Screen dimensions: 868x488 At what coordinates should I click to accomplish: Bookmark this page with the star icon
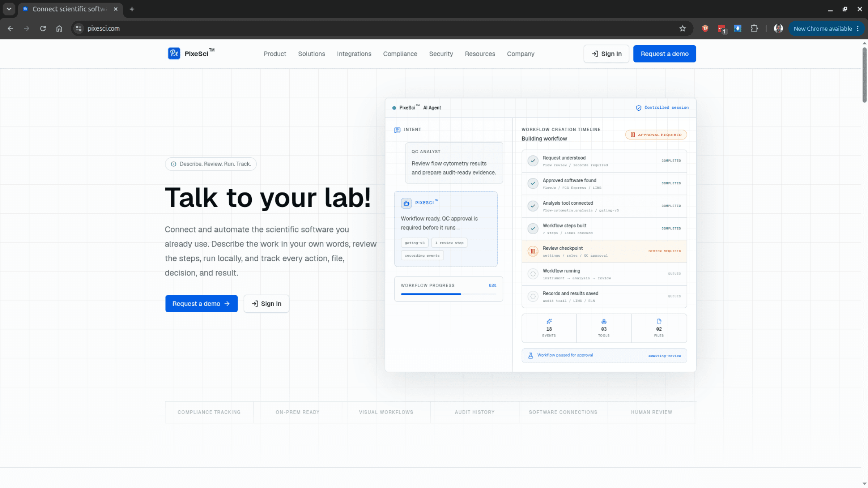[x=682, y=29]
